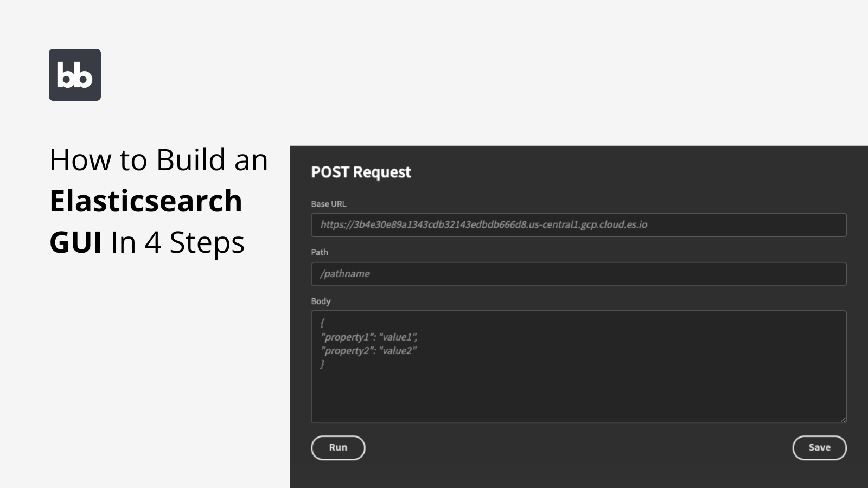The width and height of the screenshot is (868, 488).
Task: Click the Save button
Action: pos(819,447)
